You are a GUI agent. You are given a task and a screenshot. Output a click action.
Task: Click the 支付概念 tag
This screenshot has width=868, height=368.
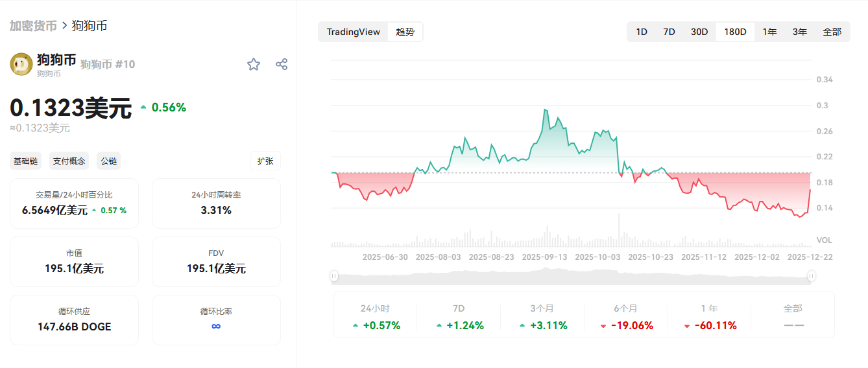(x=69, y=161)
